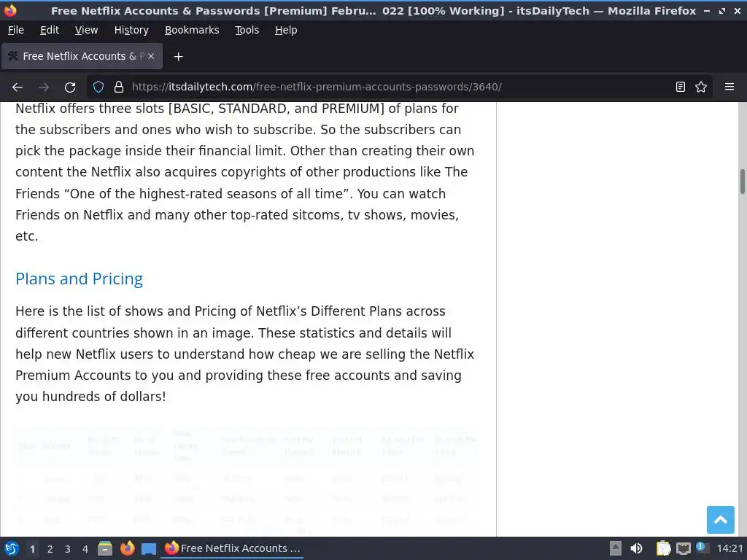Maximize the Firefox window
The width and height of the screenshot is (747, 560).
[722, 10]
